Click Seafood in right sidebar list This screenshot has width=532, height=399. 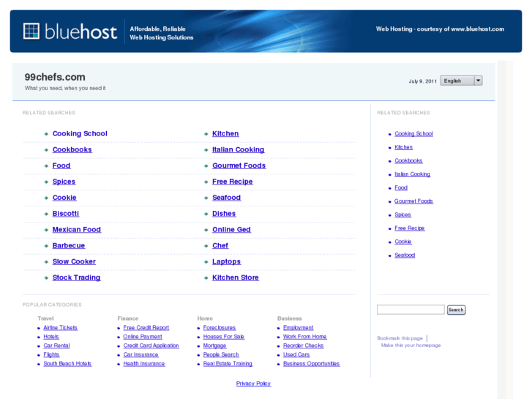405,255
